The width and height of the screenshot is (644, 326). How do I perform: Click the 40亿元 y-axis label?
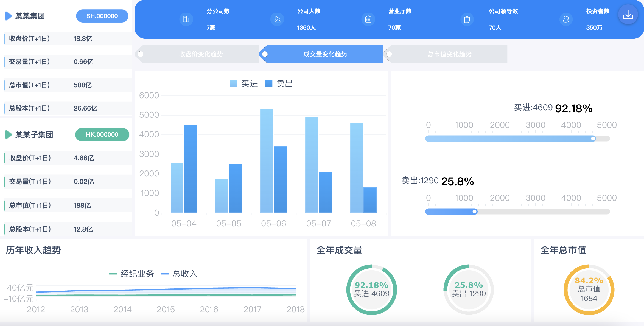point(20,288)
